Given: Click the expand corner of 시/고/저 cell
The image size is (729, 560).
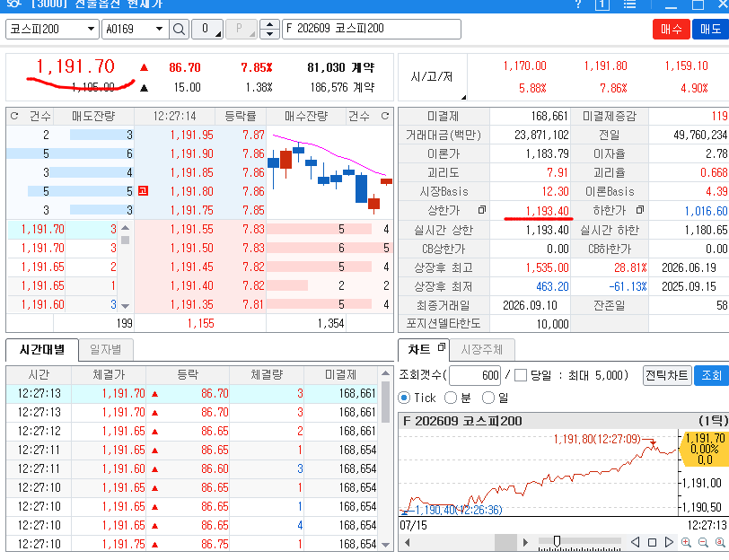Looking at the screenshot, I should click(463, 97).
